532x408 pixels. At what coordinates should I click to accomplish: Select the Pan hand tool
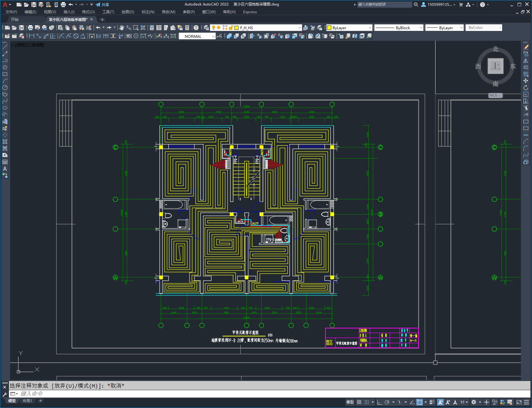pos(122,28)
